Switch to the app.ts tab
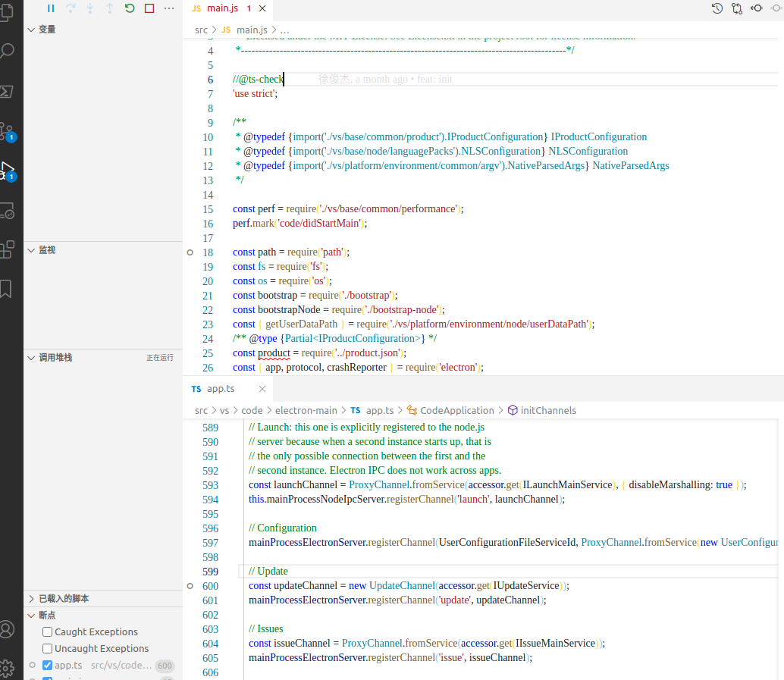This screenshot has height=680, width=784. coord(221,389)
